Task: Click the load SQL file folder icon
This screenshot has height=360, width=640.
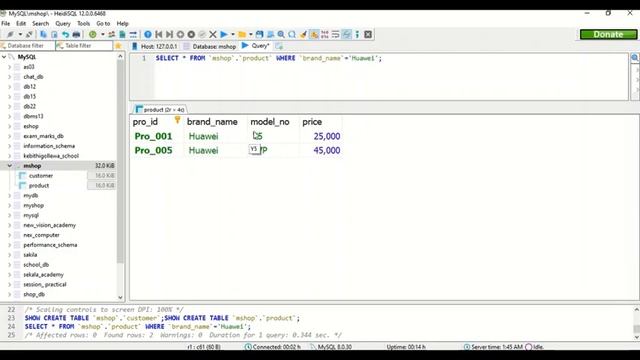Action: 242,35
